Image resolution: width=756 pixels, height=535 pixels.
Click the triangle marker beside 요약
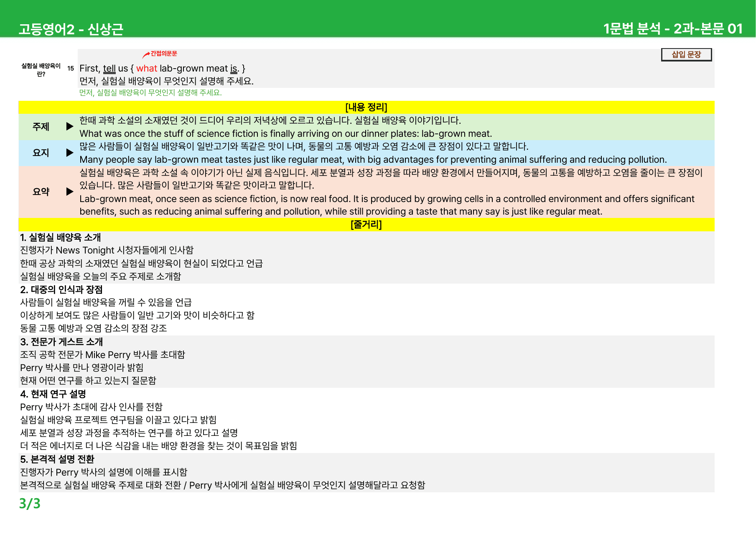click(x=70, y=192)
